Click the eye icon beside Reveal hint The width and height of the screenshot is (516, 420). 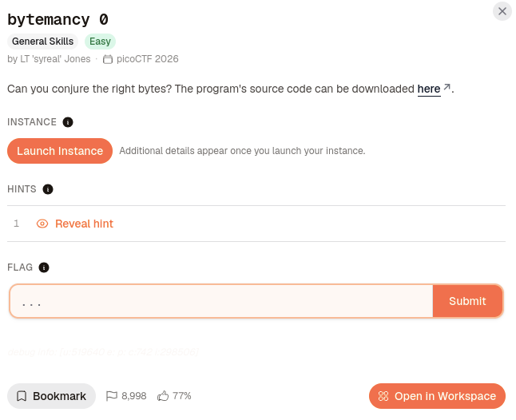42,224
